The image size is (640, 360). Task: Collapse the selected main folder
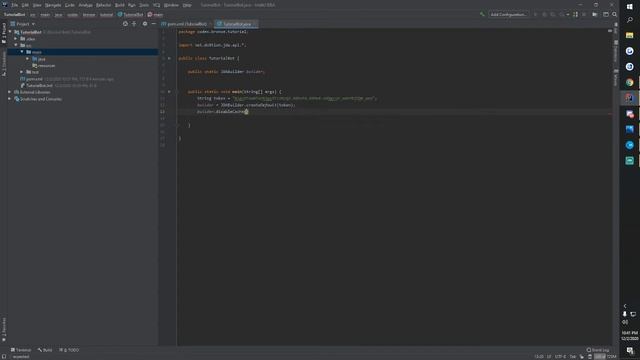coord(22,52)
